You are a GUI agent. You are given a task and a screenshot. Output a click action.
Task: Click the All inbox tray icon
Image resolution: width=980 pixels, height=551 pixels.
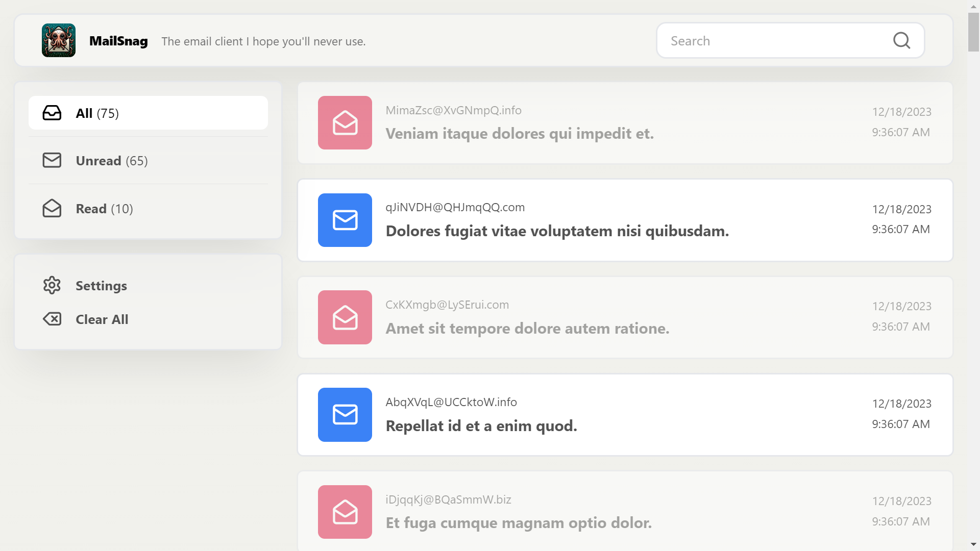pyautogui.click(x=52, y=113)
